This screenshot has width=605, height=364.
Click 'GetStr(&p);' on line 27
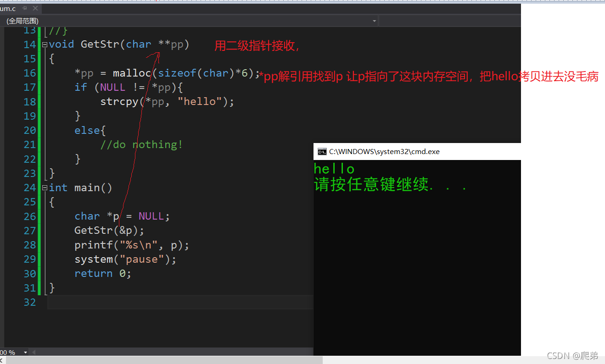(x=109, y=231)
